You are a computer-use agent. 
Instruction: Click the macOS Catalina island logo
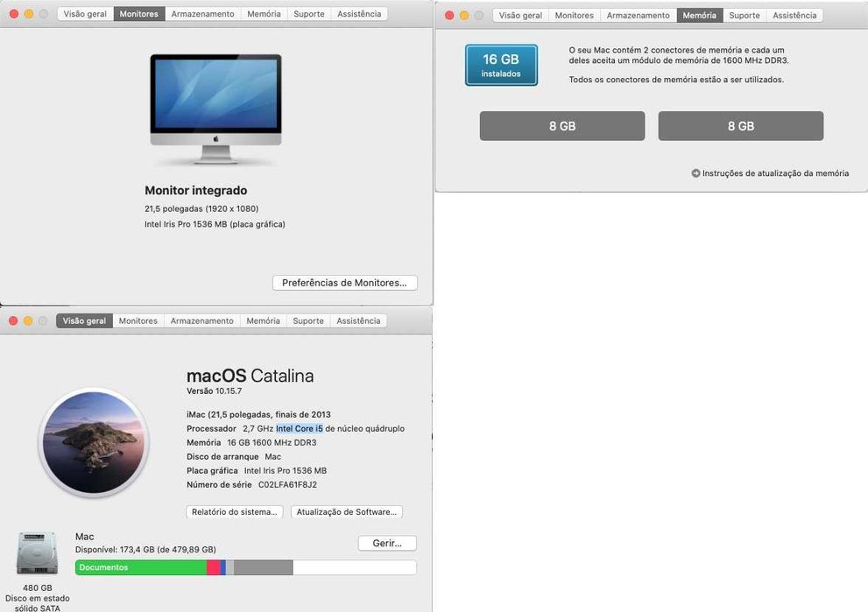point(94,442)
